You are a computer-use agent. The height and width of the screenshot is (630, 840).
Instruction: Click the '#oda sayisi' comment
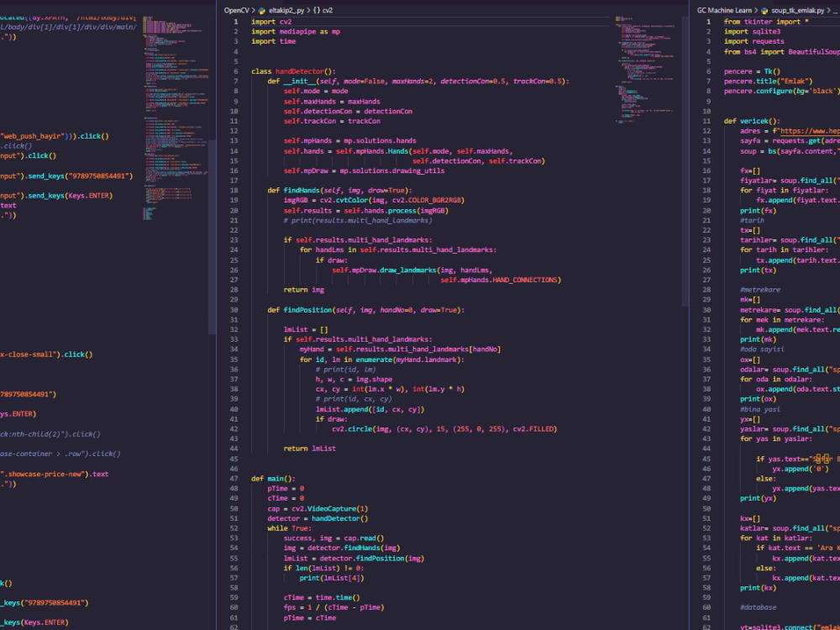[x=762, y=349]
